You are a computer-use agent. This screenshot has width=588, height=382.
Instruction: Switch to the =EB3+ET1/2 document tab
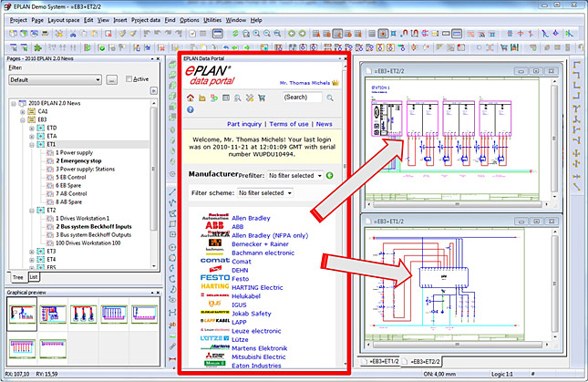pyautogui.click(x=381, y=361)
